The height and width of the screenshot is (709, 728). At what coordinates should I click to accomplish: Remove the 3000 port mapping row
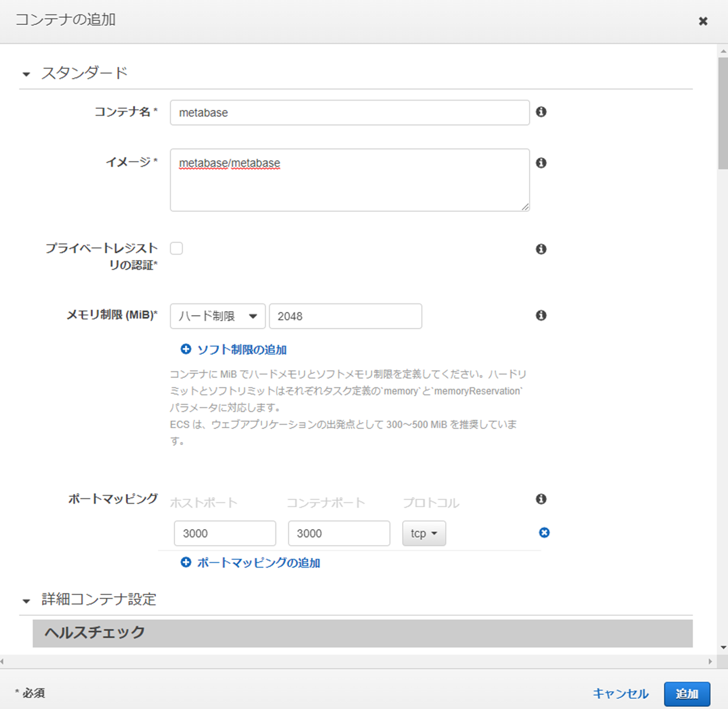click(544, 533)
